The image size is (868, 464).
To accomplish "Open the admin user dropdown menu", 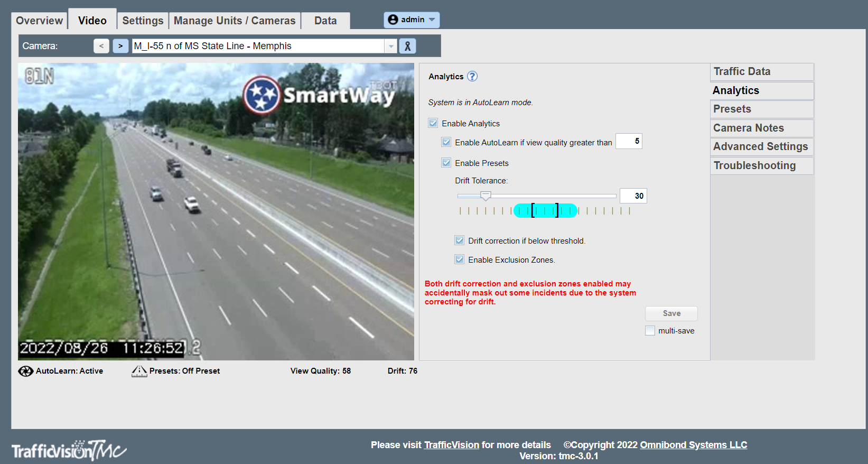I will (412, 20).
